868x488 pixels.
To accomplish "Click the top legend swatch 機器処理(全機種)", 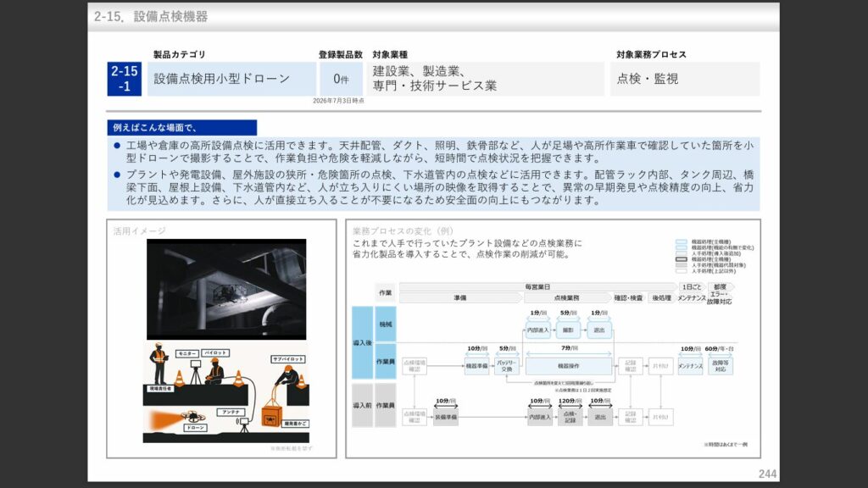I will click(681, 241).
